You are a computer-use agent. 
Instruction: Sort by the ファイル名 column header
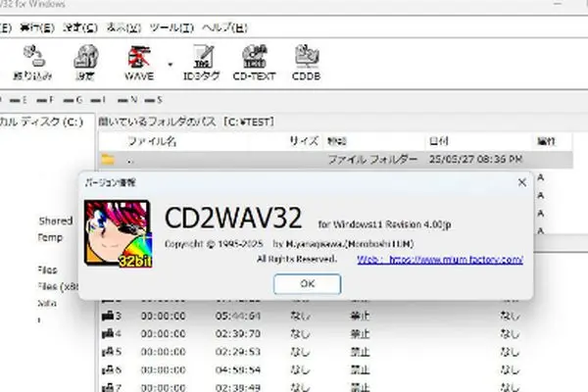(152, 141)
